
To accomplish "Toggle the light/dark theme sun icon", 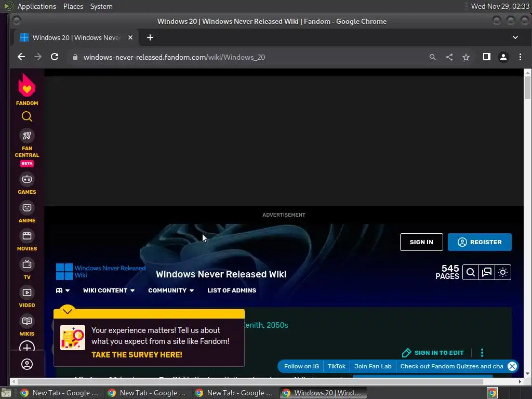I will click(x=503, y=272).
